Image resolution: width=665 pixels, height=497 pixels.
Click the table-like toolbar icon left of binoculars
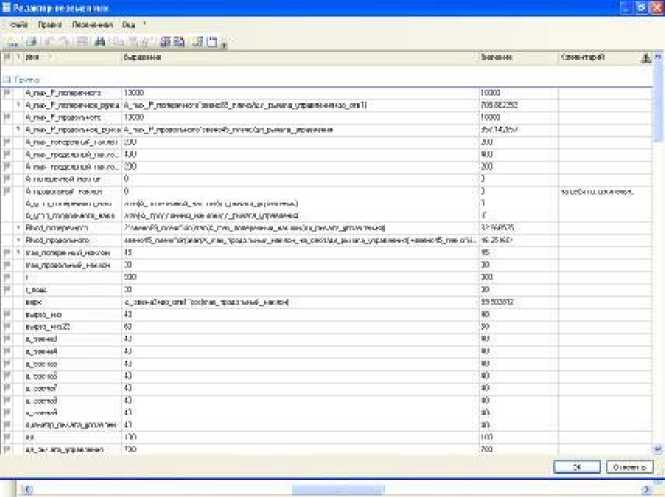(x=82, y=42)
